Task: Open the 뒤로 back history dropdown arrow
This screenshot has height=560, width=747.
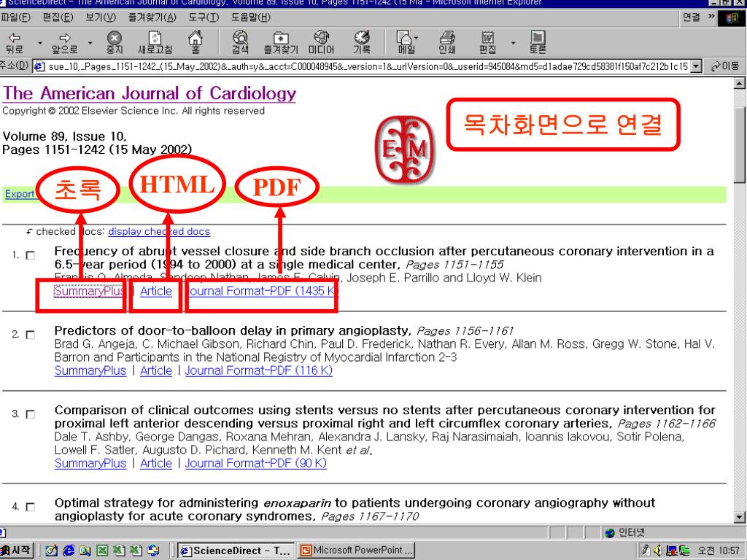Action: point(40,43)
